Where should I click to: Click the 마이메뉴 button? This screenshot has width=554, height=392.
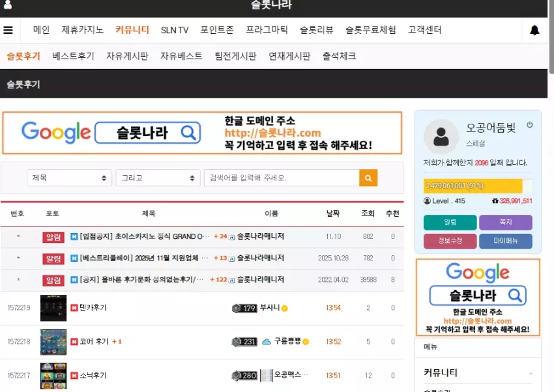click(506, 241)
